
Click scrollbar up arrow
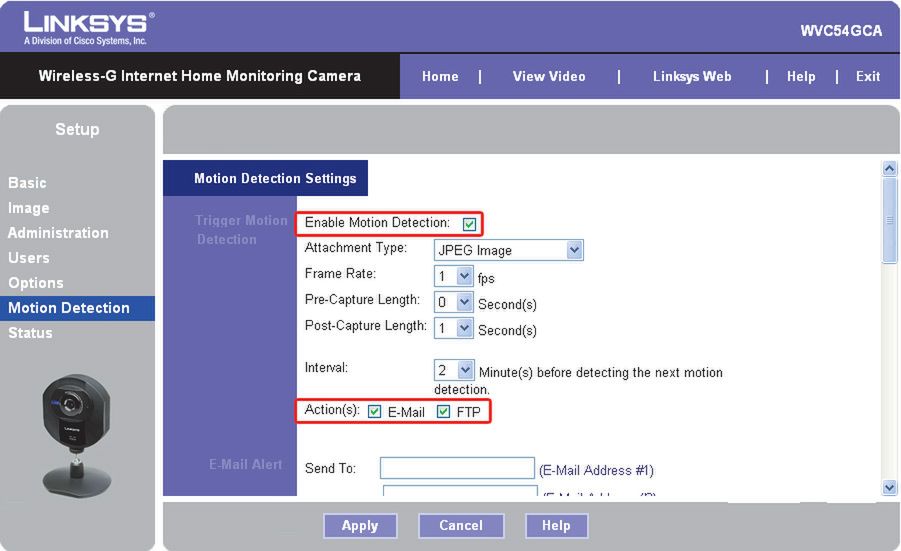pos(890,168)
